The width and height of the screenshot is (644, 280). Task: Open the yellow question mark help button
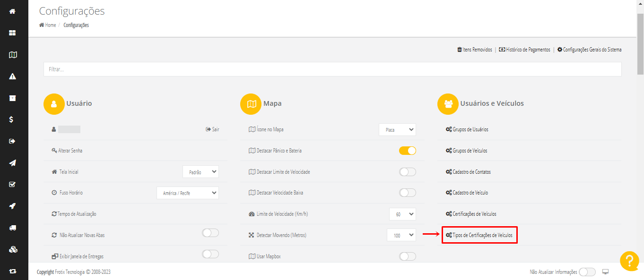[629, 261]
